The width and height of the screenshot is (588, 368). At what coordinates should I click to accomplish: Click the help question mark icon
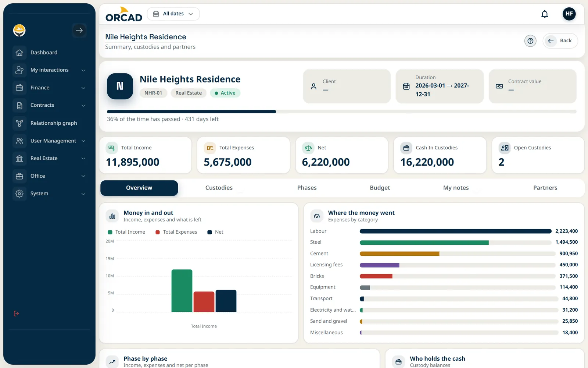tap(530, 41)
